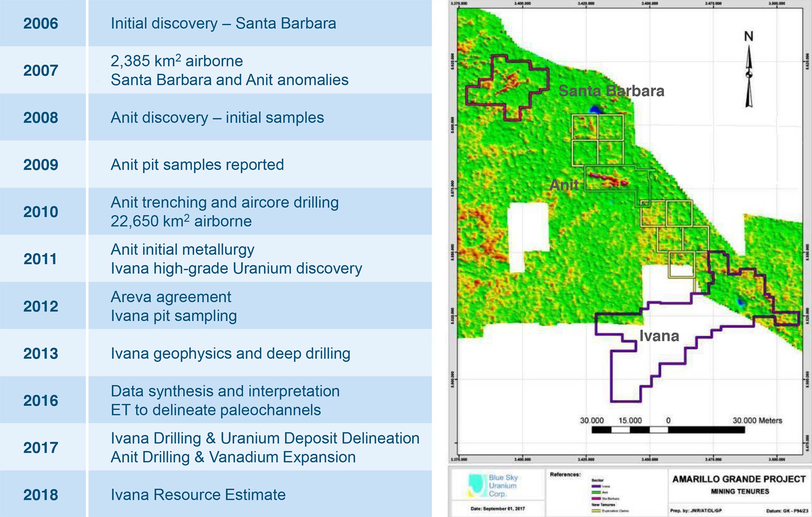Click the magenta Sta Barbara legend swatch

point(596,499)
